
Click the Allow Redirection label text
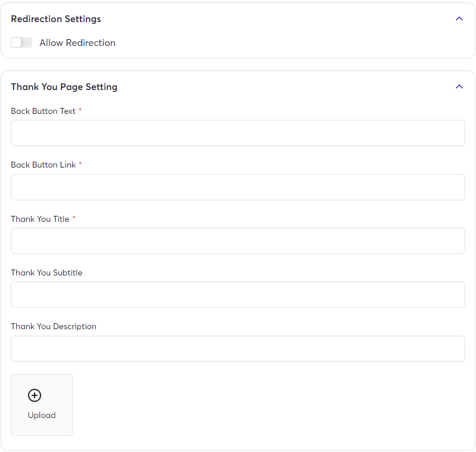click(77, 43)
